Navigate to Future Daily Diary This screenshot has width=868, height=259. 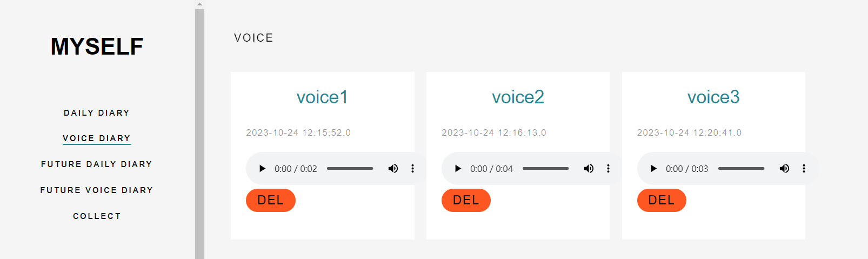[97, 164]
